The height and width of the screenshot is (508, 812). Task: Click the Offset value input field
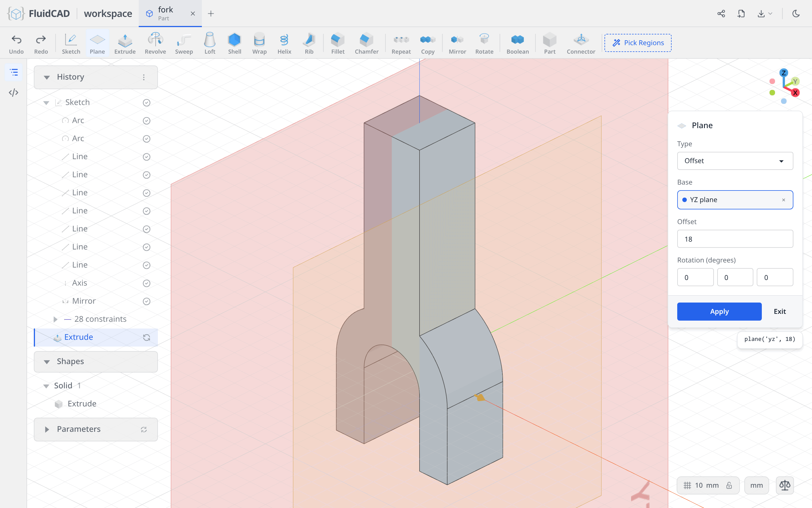click(735, 239)
